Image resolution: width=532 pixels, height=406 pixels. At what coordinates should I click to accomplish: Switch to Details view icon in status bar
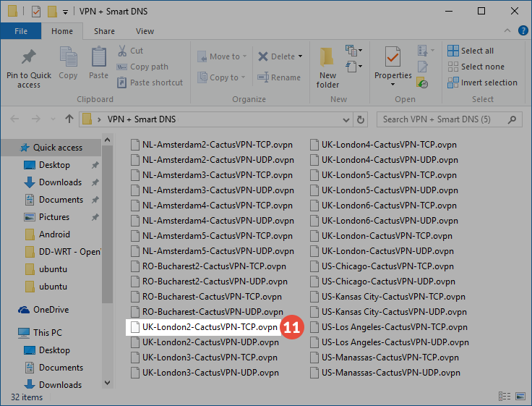[505, 396]
